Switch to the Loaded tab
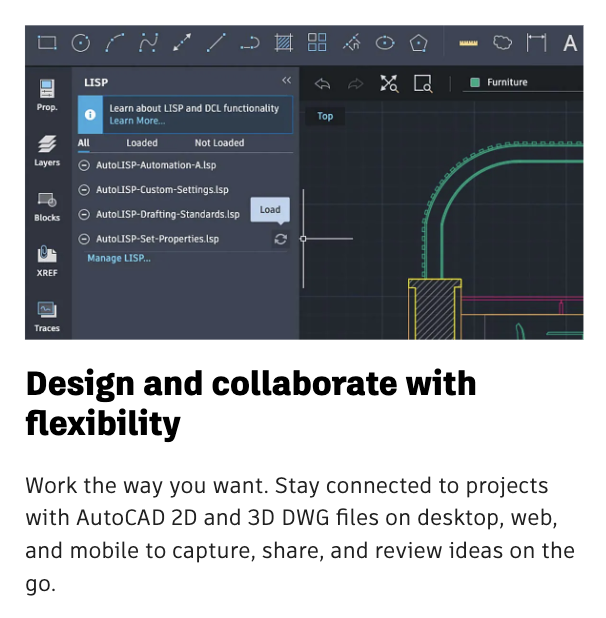Image resolution: width=606 pixels, height=618 pixels. tap(142, 143)
